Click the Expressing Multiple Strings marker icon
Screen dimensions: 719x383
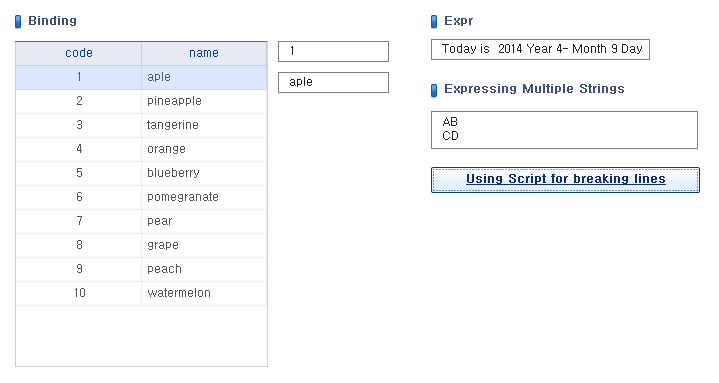(434, 90)
